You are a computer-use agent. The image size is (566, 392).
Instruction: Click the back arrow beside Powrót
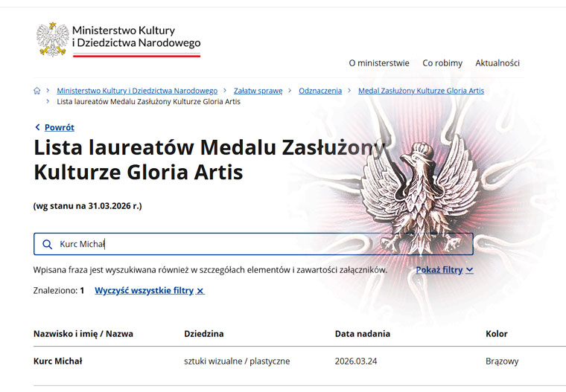[38, 127]
